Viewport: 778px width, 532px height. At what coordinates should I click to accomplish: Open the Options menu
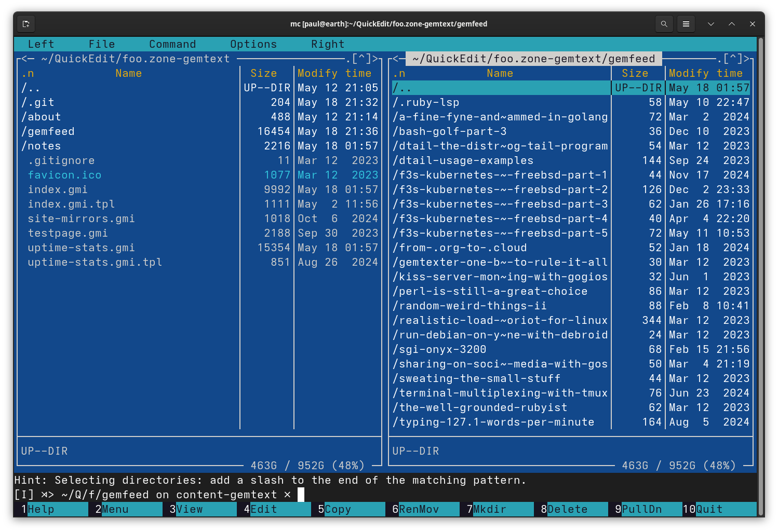pos(253,44)
